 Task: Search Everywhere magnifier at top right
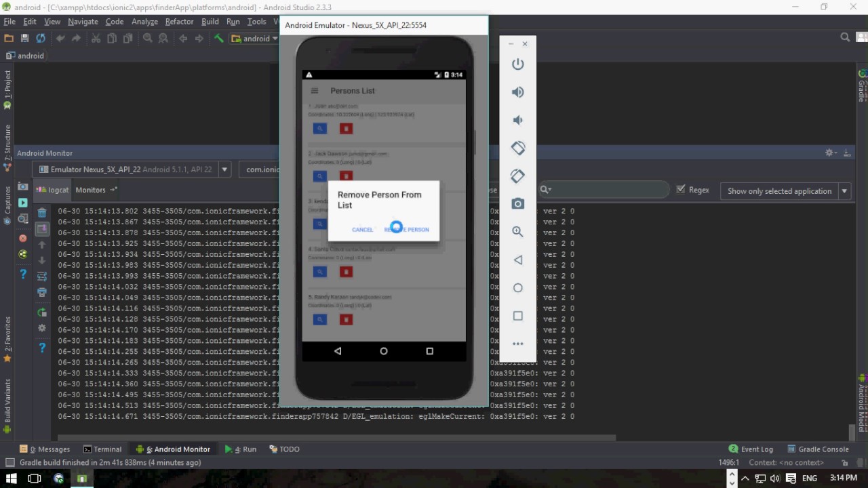tap(845, 38)
